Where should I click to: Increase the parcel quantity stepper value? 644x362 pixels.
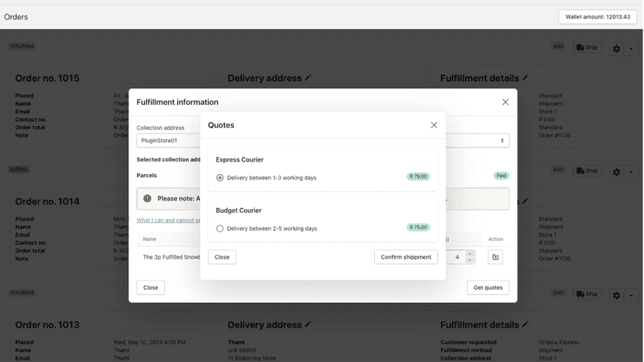coord(470,254)
